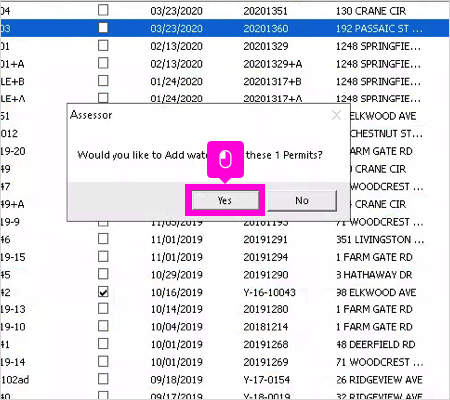Enable the checkbox for permit 20191268
Screen dimensions: 450x400
[x=103, y=344]
